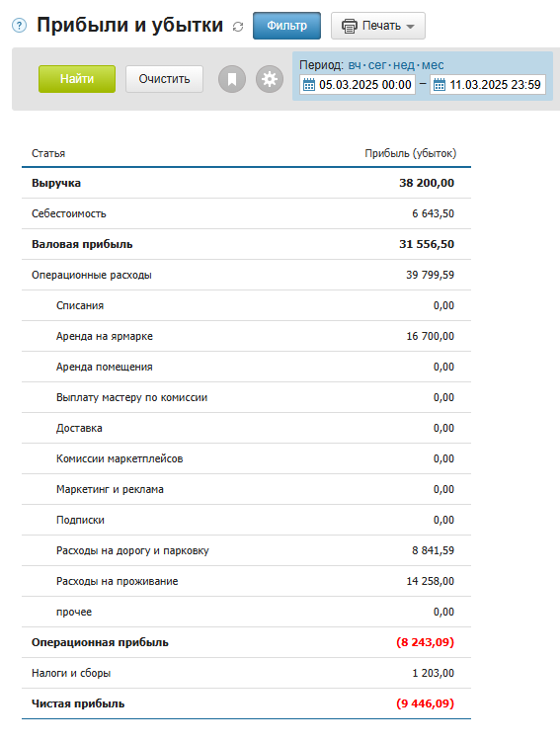Select the Операционная прибыль row label
The image size is (560, 743).
click(x=100, y=642)
